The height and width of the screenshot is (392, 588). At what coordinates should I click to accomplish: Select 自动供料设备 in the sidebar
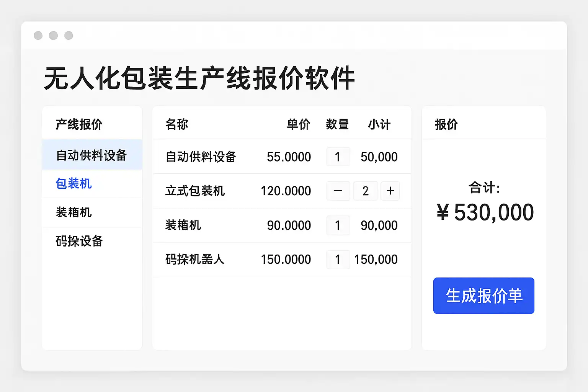(x=91, y=155)
